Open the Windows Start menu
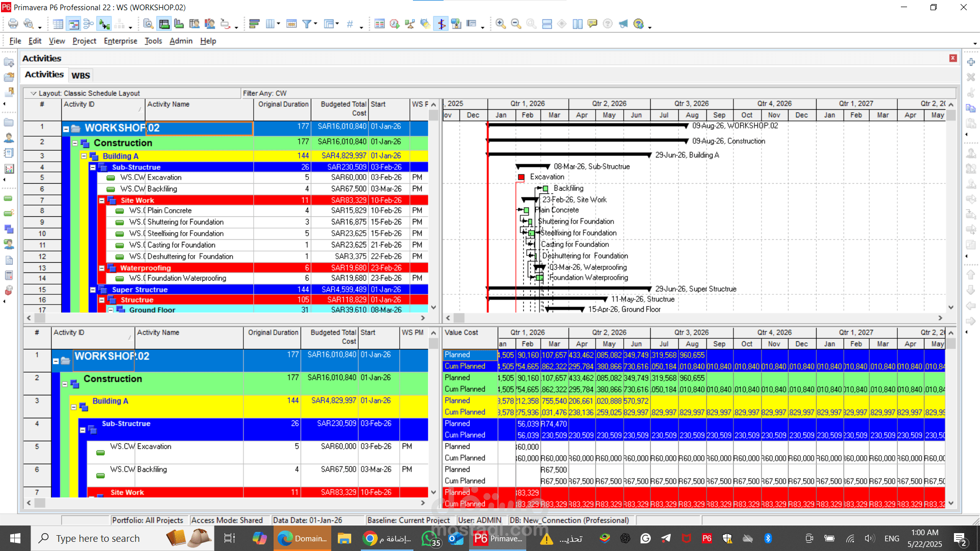 15,538
